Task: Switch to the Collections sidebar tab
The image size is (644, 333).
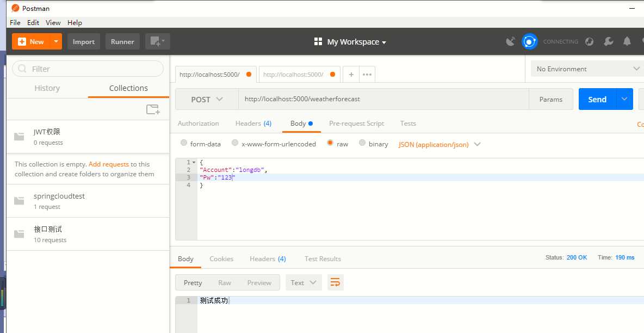Action: point(128,88)
